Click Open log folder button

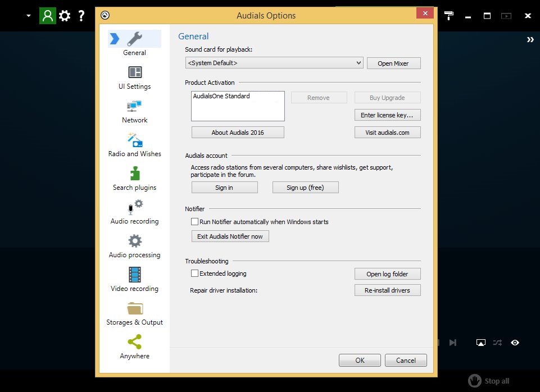point(387,274)
